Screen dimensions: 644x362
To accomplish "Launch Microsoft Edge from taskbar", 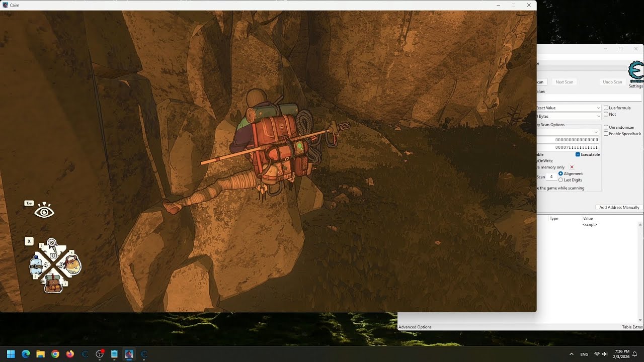I will pyautogui.click(x=26, y=354).
